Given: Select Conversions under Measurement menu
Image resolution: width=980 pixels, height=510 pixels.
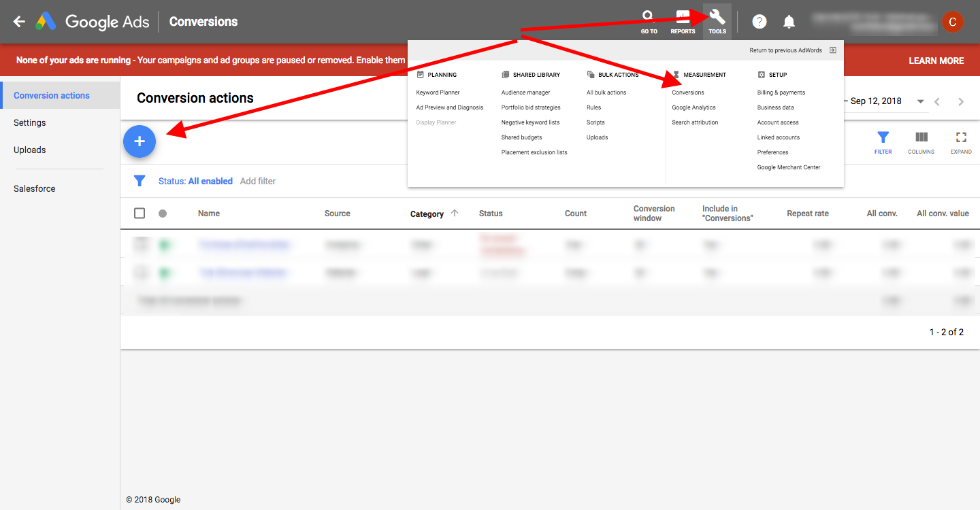Looking at the screenshot, I should click(x=687, y=92).
